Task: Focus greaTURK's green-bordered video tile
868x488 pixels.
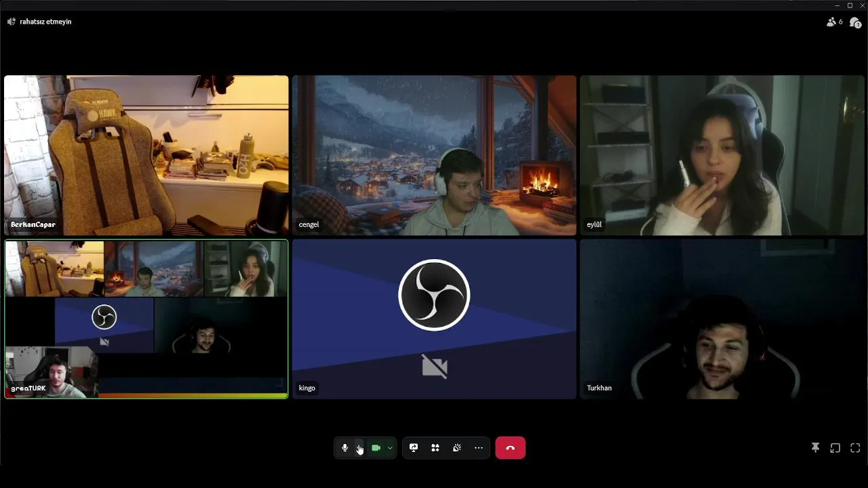Action: [x=146, y=319]
